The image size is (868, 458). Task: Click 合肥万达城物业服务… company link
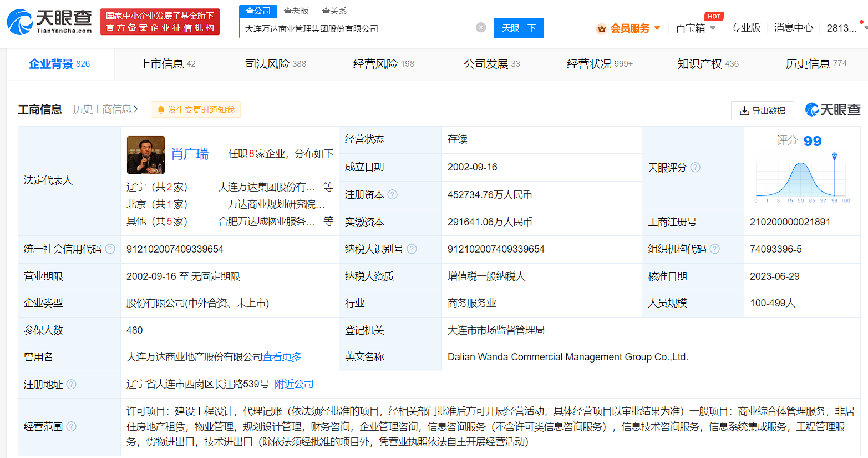267,222
